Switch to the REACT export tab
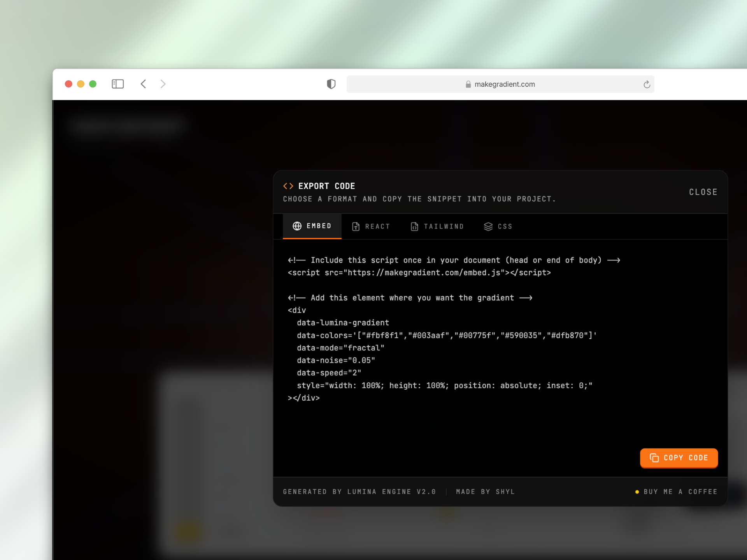This screenshot has height=560, width=747. pyautogui.click(x=371, y=226)
